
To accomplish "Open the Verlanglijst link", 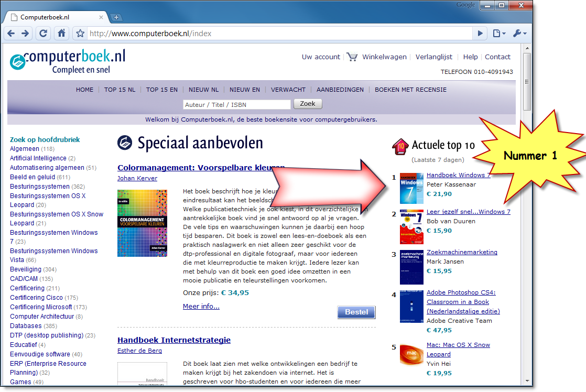I will (x=434, y=57).
